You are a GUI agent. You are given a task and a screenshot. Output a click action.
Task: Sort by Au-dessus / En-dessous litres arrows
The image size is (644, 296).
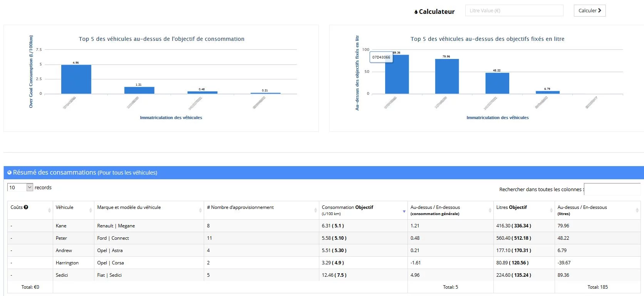tap(637, 210)
